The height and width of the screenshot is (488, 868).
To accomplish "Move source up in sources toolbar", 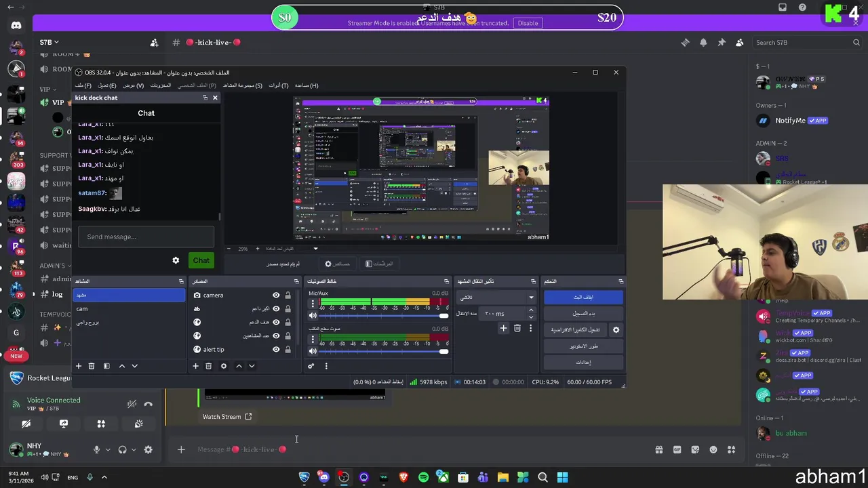I will (x=239, y=366).
